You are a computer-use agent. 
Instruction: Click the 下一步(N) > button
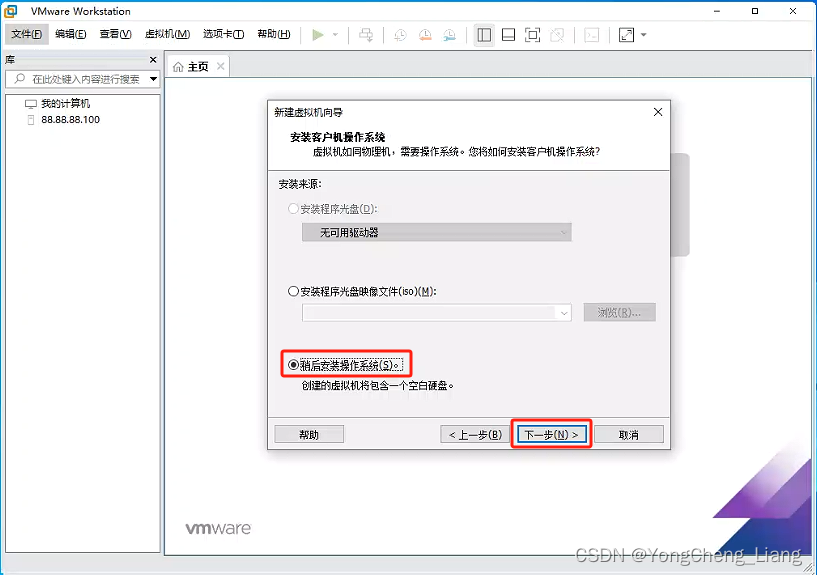(x=552, y=434)
